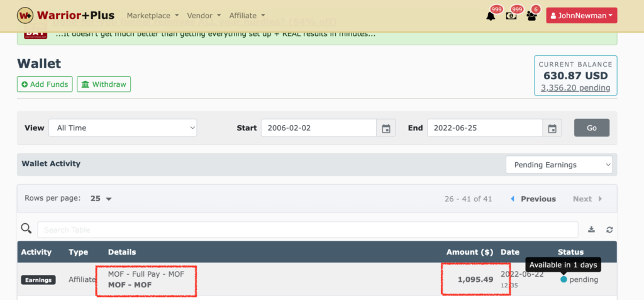Download the wallet activity table
The height and width of the screenshot is (300, 644).
(591, 230)
